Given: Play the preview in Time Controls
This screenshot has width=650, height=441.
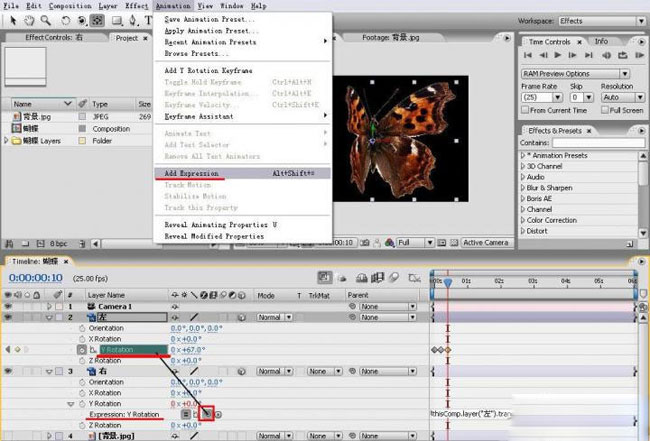Looking at the screenshot, I should (558, 55).
